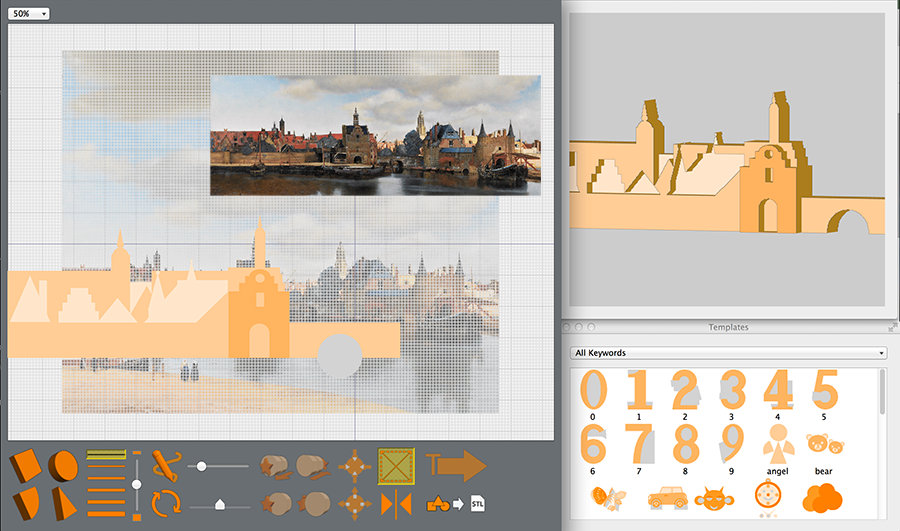
Task: Click the inward-arrows shrink icon
Action: pos(355,466)
